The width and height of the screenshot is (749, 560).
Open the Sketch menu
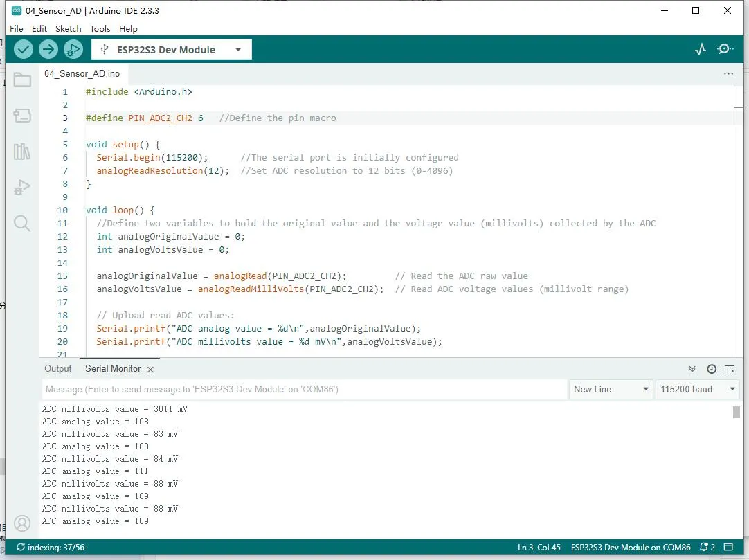click(68, 29)
